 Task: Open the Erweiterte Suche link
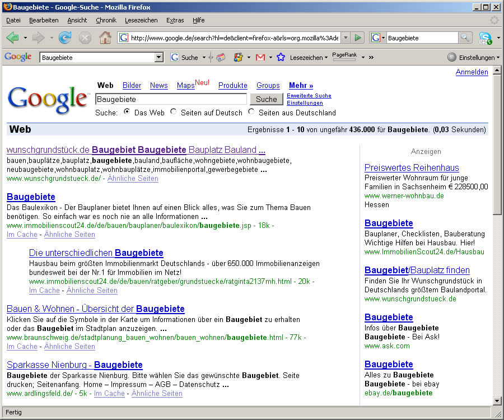pyautogui.click(x=309, y=95)
